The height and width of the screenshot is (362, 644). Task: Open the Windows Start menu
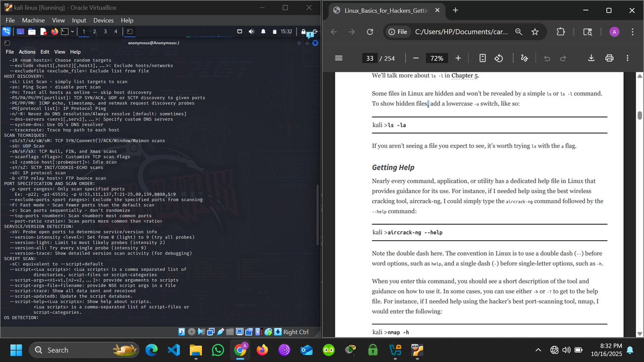16,350
